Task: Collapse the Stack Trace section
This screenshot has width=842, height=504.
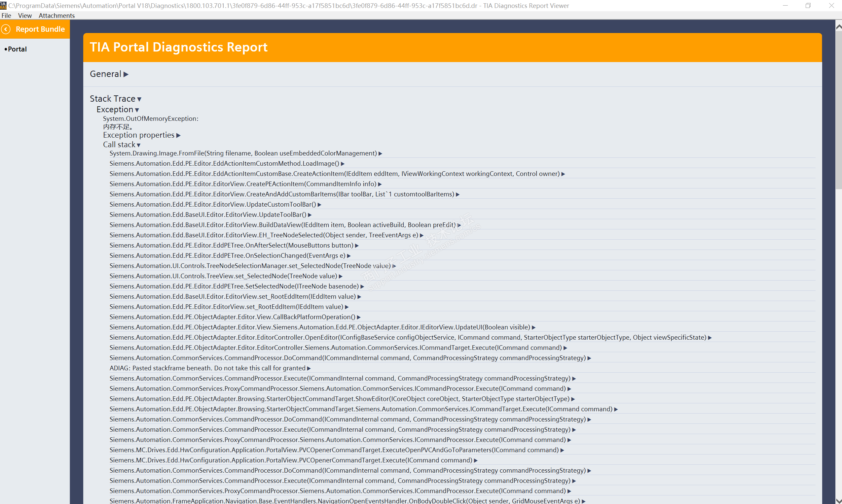Action: click(x=139, y=99)
